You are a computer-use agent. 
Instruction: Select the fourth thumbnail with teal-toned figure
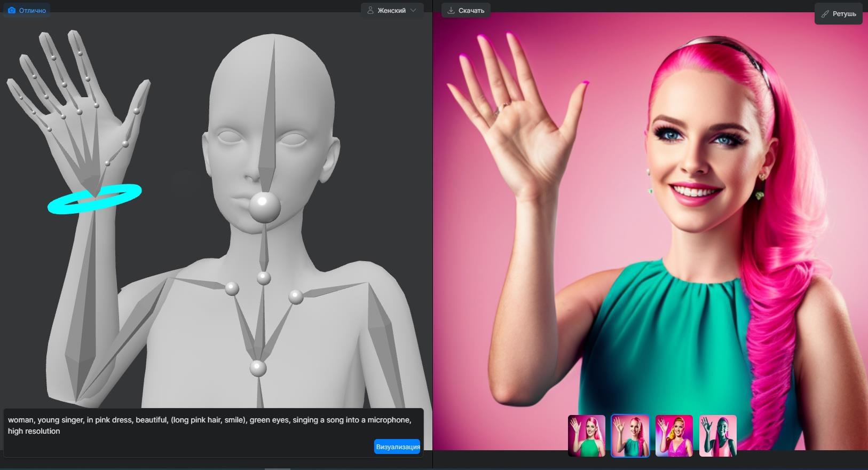(x=717, y=436)
